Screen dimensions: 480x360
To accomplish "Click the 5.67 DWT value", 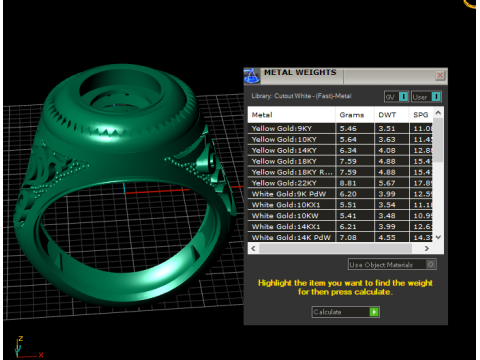I will [387, 183].
